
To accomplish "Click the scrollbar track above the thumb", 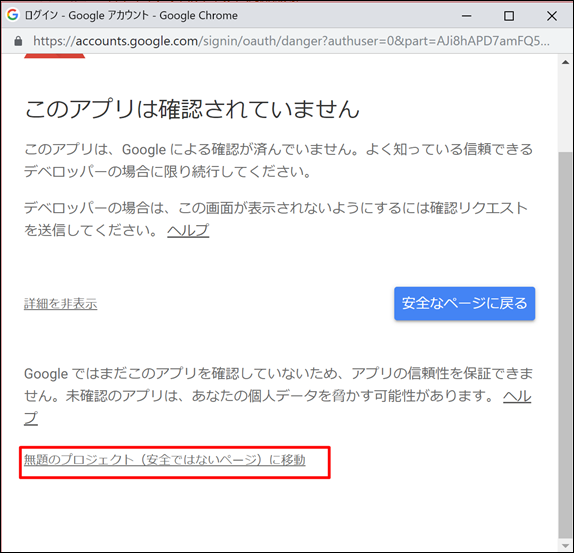I will pos(566,111).
